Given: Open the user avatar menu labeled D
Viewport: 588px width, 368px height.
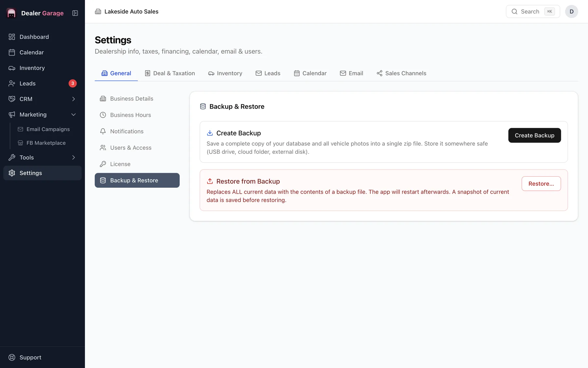Looking at the screenshot, I should 572,11.
